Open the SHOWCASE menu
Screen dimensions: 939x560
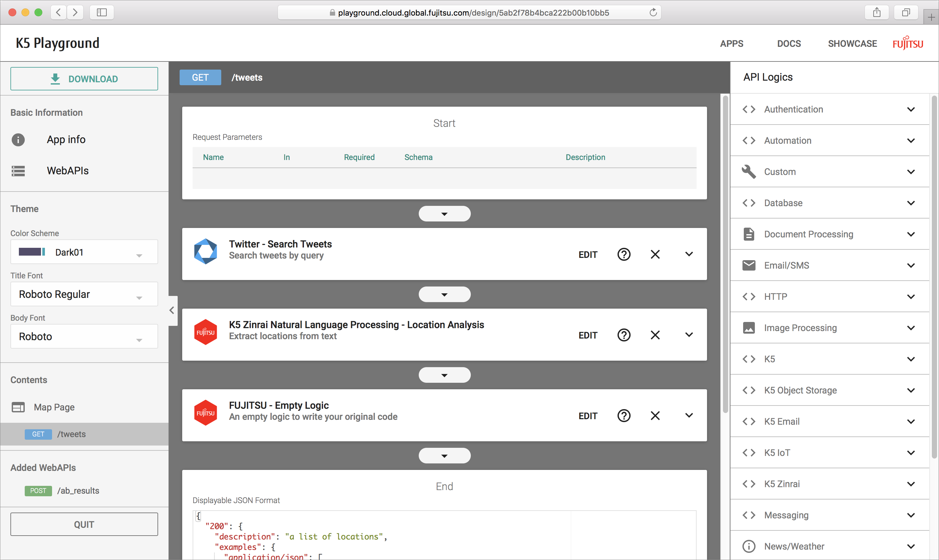852,44
